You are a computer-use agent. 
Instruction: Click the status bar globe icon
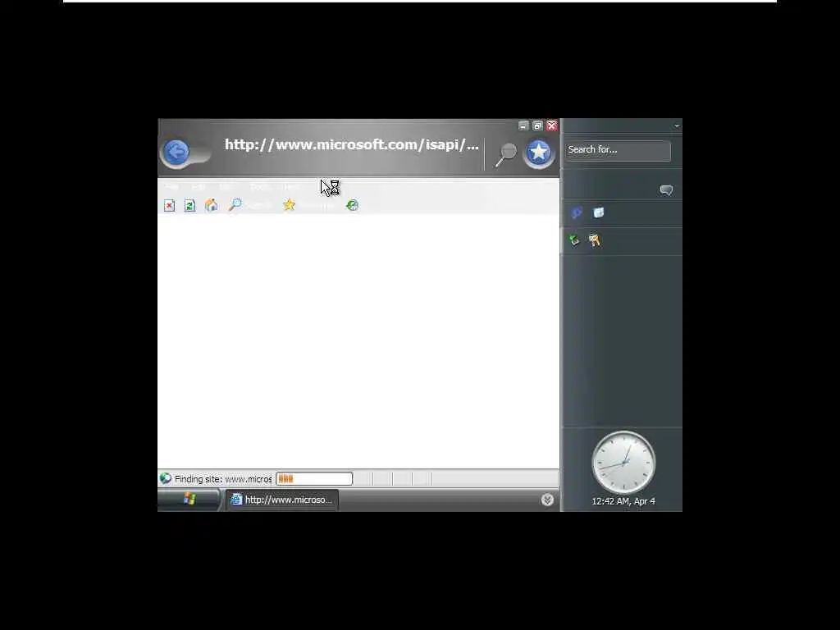[166, 478]
